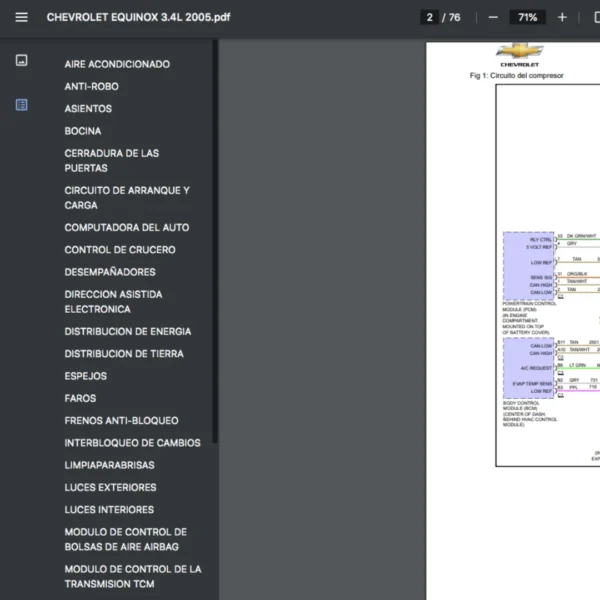Open the BOCINA bookmark
The image size is (600, 600).
pos(82,131)
